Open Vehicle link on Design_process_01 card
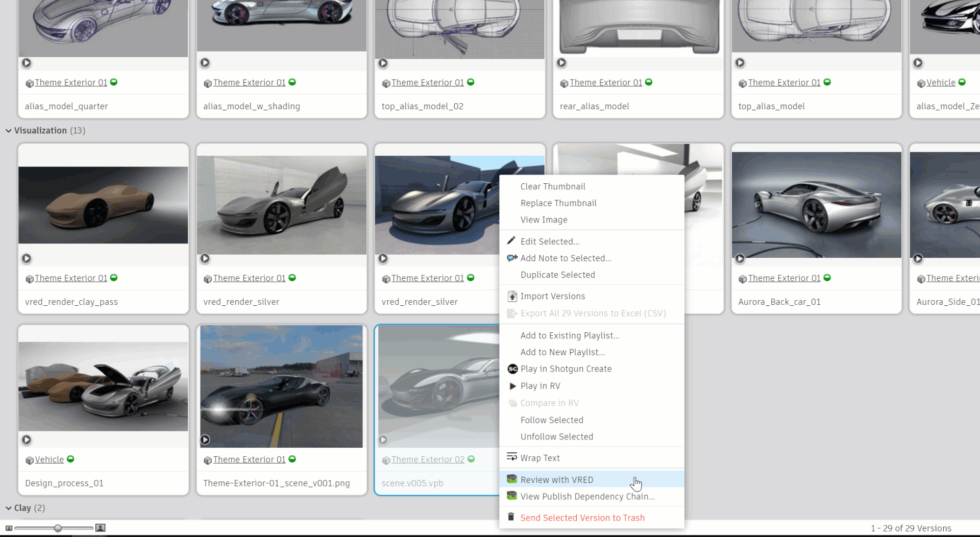Image resolution: width=980 pixels, height=537 pixels. pos(50,459)
